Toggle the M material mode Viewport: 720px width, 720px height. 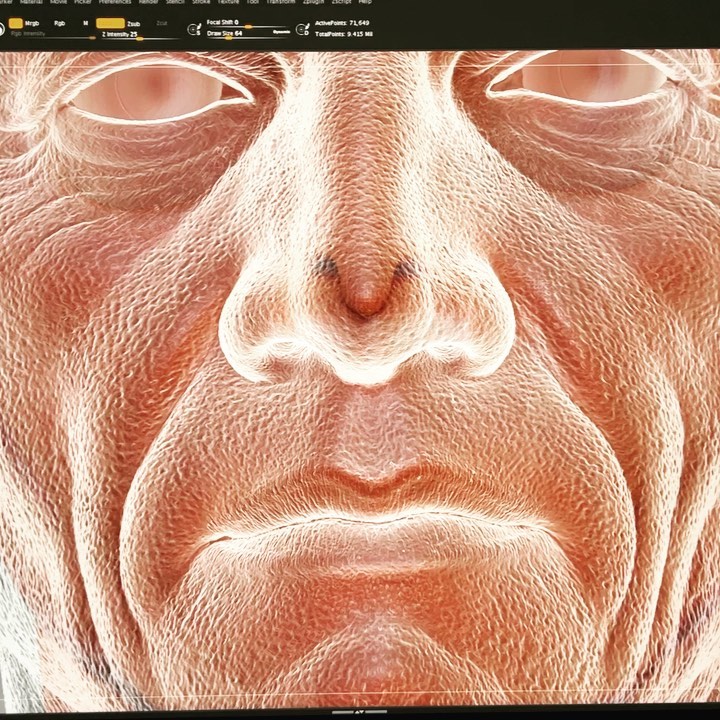tap(85, 22)
